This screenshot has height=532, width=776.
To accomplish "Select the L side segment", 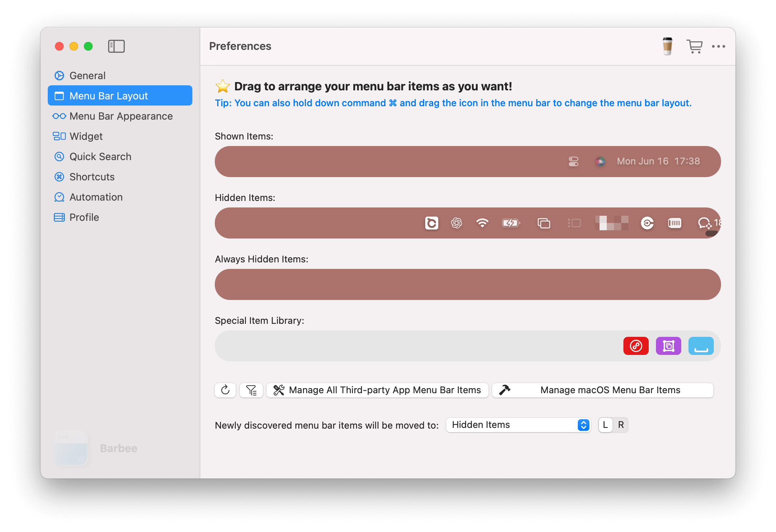I will coord(605,425).
